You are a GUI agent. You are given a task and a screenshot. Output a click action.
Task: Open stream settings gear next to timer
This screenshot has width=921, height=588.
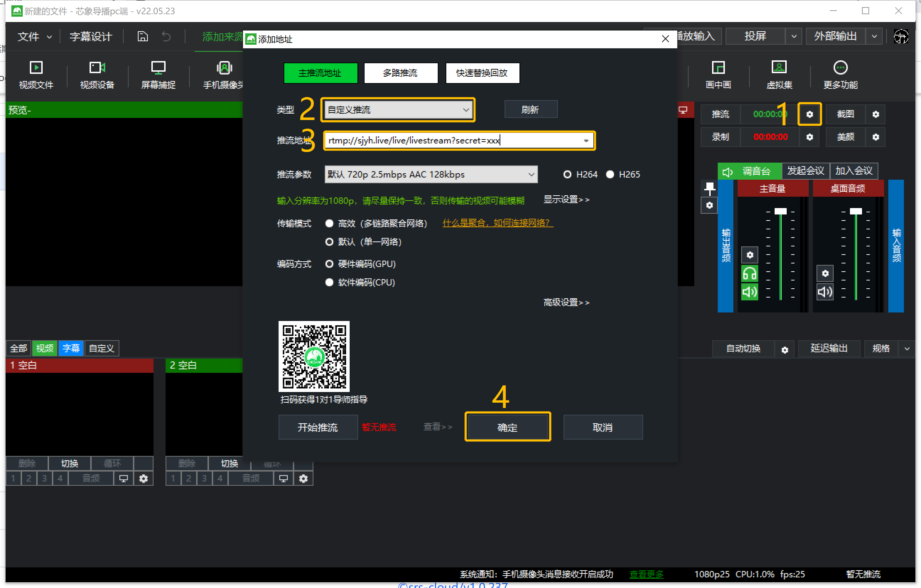coord(809,114)
